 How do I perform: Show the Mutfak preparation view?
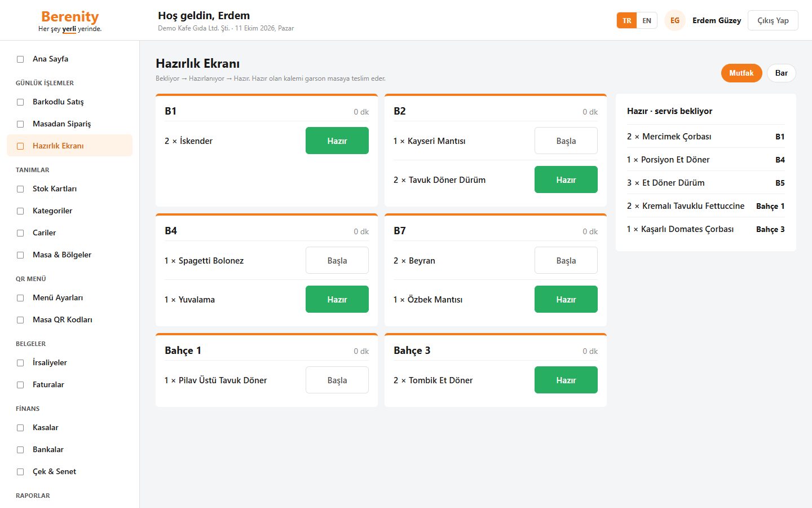coord(742,73)
